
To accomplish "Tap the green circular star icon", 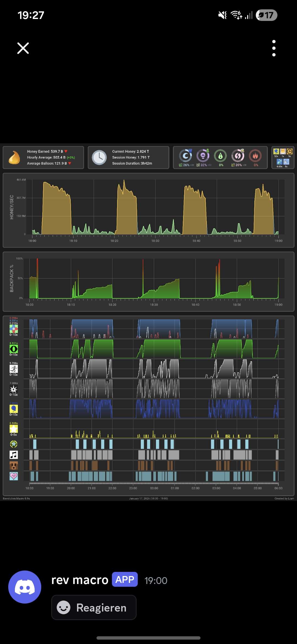I will click(x=14, y=444).
